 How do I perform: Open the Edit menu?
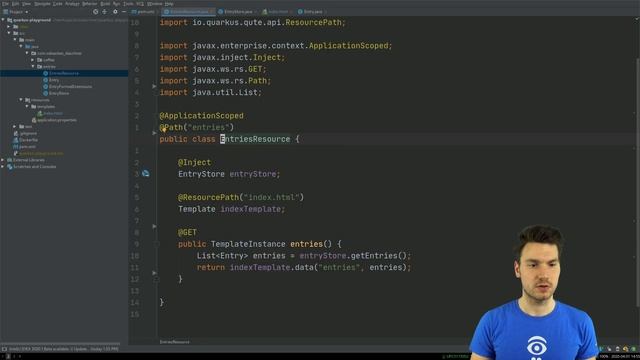16,4
